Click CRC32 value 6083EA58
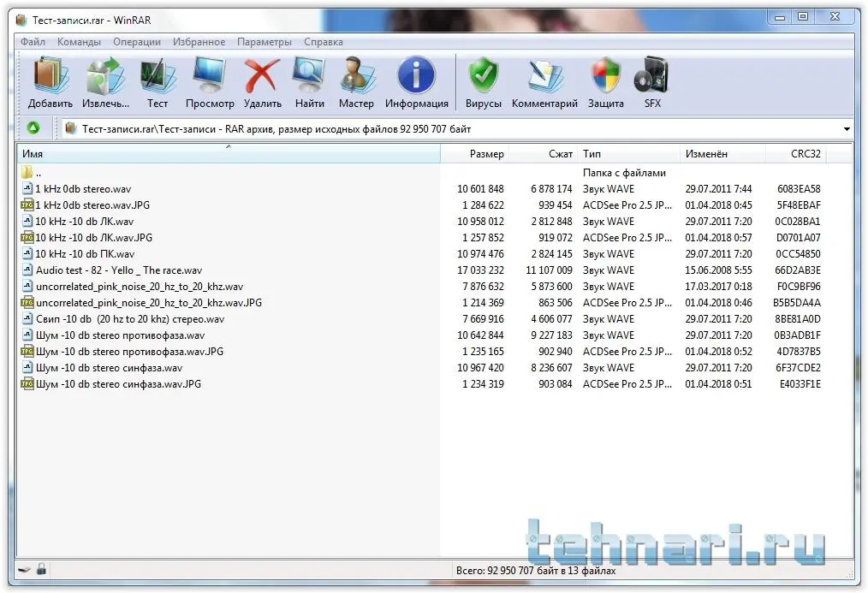868x593 pixels. (x=799, y=188)
